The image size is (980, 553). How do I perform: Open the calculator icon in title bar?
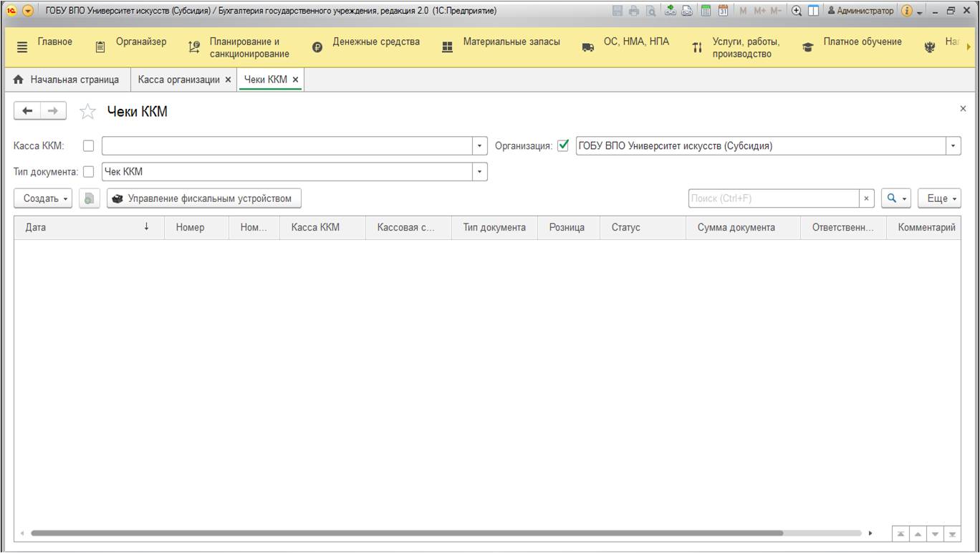pos(706,11)
